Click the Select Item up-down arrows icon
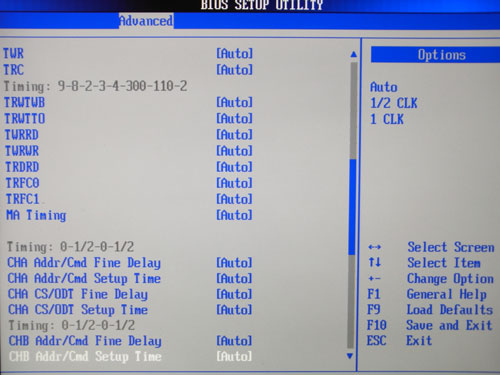Screen dimensions: 500x375 click(x=375, y=262)
